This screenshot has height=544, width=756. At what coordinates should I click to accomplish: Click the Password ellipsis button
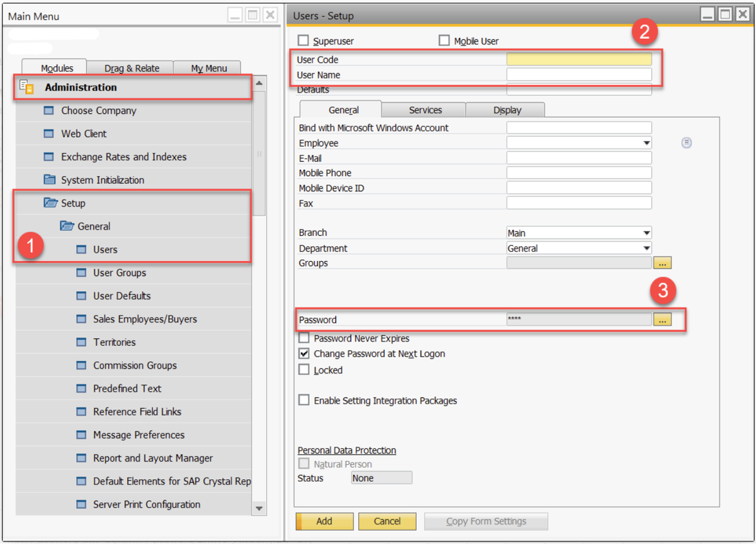[662, 319]
